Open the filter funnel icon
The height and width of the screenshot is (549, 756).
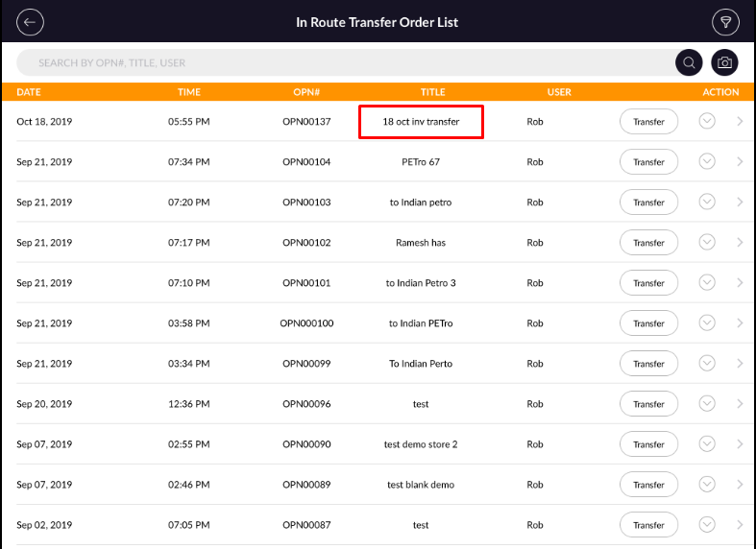pyautogui.click(x=723, y=22)
